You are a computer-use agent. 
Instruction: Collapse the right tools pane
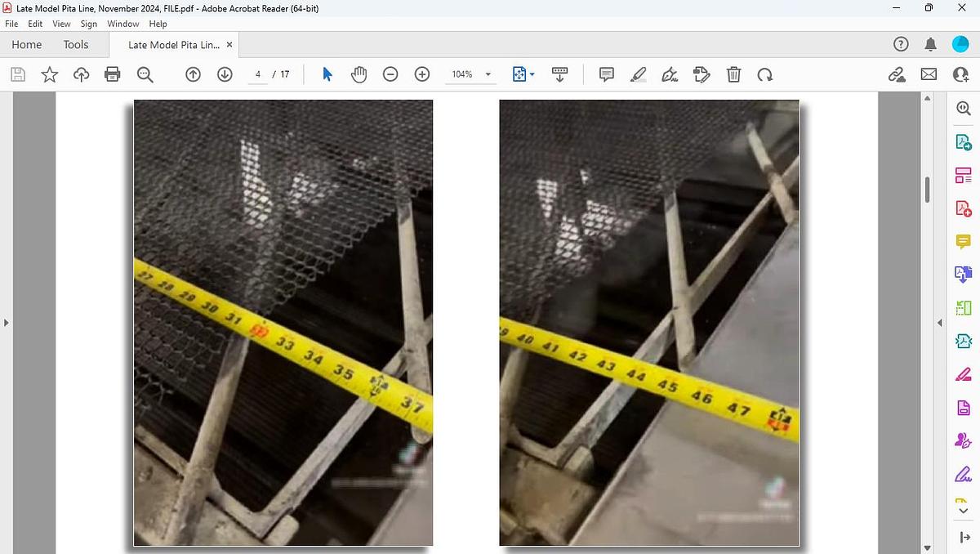pyautogui.click(x=939, y=323)
